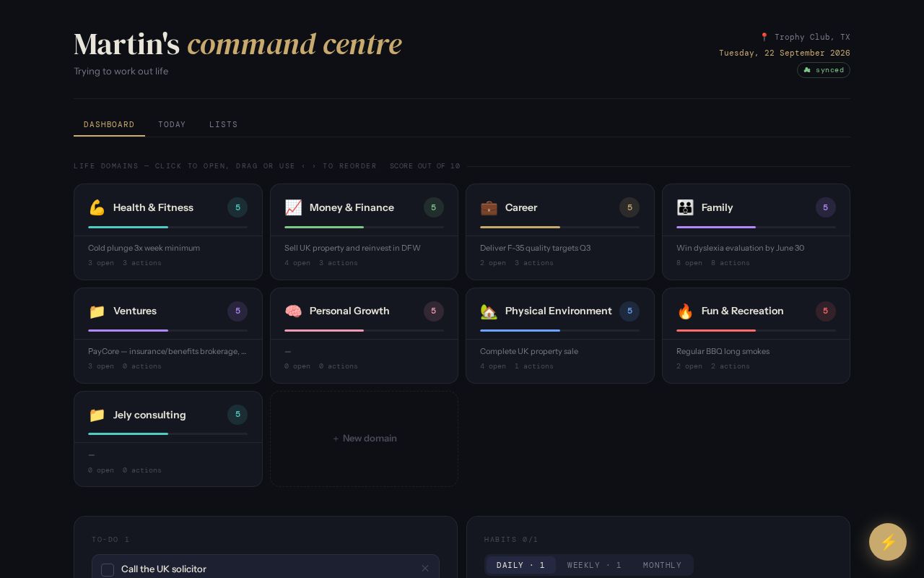Remove the Call the UK solicitor to-do
Viewport: 924px width, 578px height.
(425, 569)
